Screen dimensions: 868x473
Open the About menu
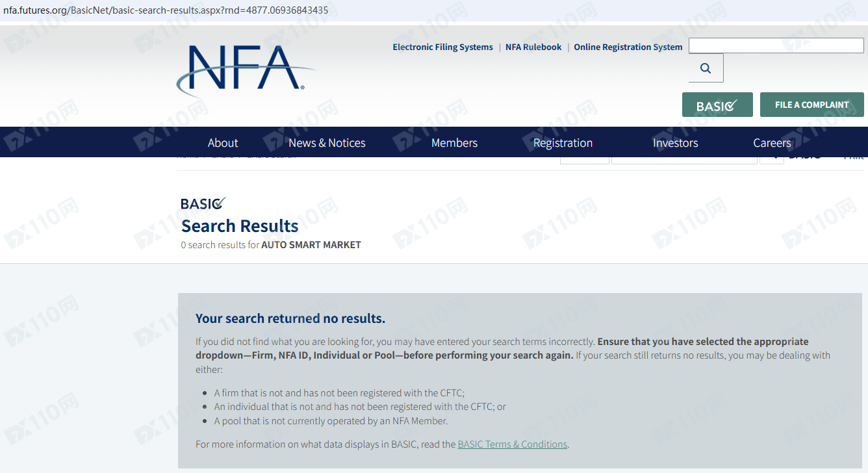pos(223,143)
